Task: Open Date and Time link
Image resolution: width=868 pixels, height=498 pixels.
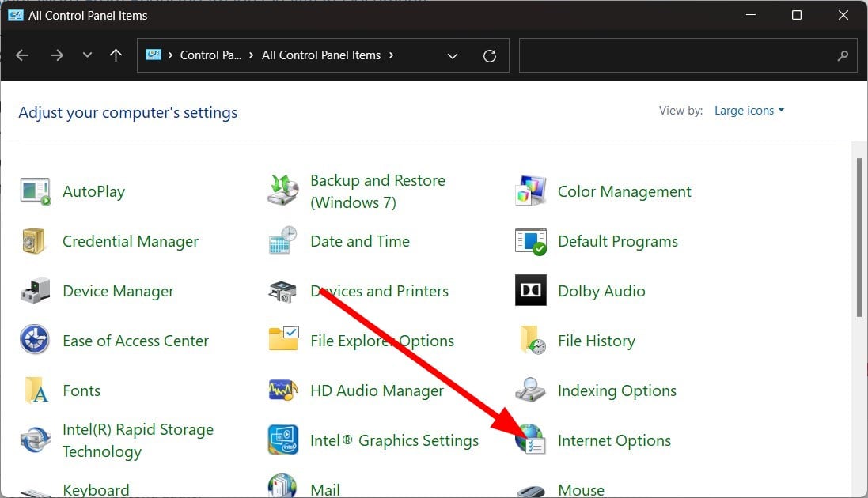Action: (x=360, y=241)
